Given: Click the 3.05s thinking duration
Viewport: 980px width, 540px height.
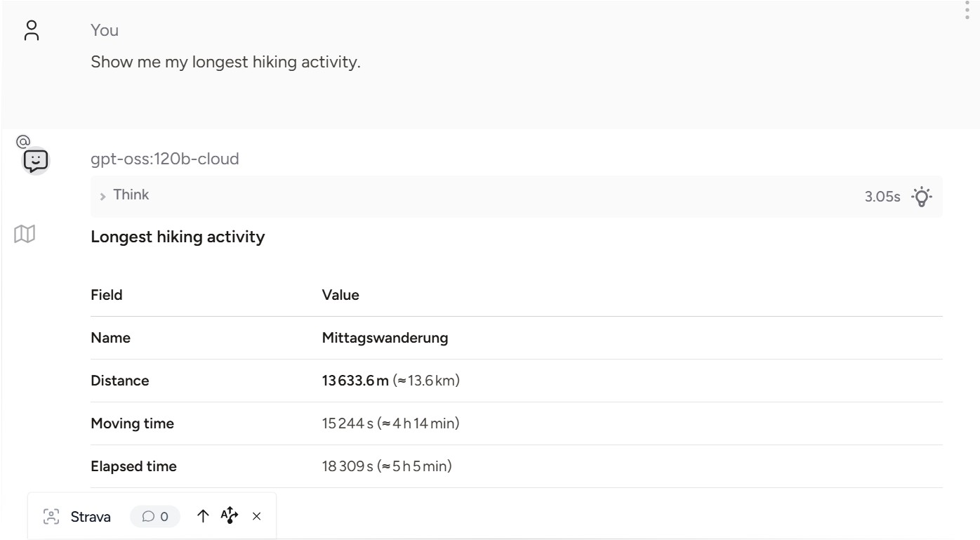Looking at the screenshot, I should pyautogui.click(x=882, y=197).
